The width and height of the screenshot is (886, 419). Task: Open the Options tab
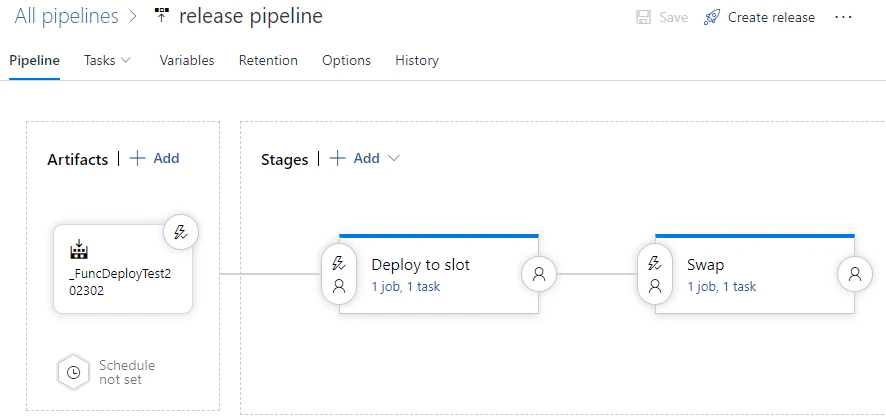(346, 60)
